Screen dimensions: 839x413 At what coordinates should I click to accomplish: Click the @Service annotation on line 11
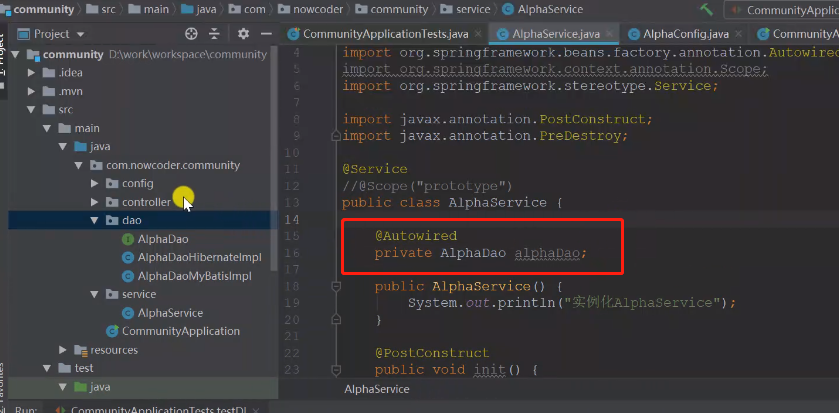375,170
